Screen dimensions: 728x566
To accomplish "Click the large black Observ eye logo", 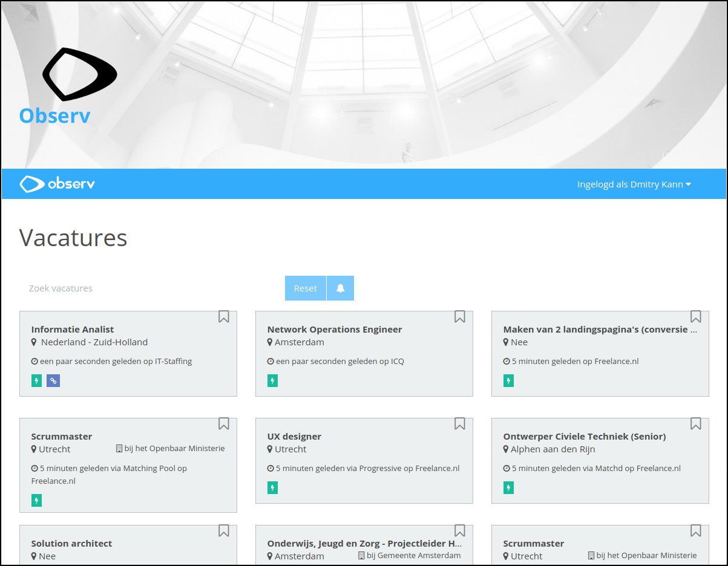I will click(80, 74).
